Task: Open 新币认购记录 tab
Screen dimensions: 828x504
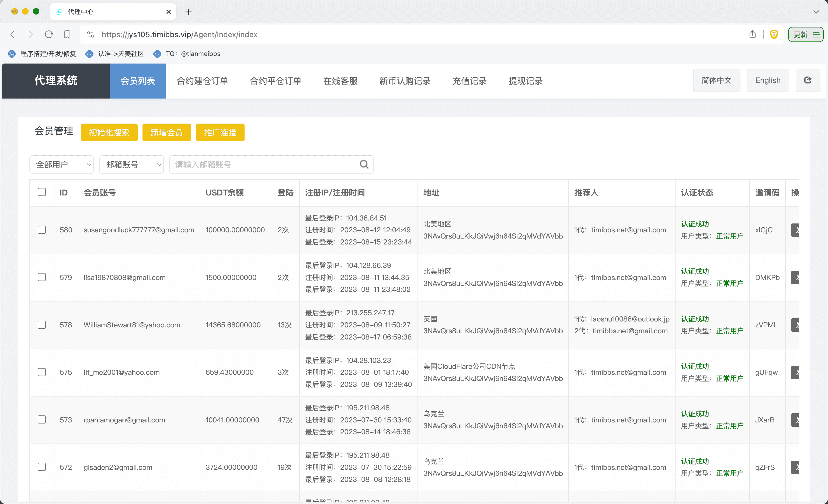Action: [x=405, y=81]
